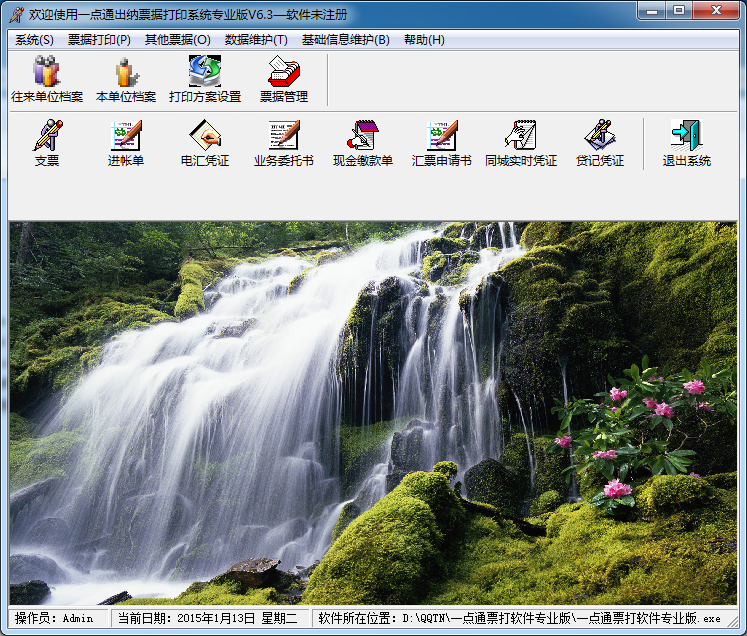Open the 数据维护(T) menu
This screenshot has width=747, height=636.
(x=256, y=40)
